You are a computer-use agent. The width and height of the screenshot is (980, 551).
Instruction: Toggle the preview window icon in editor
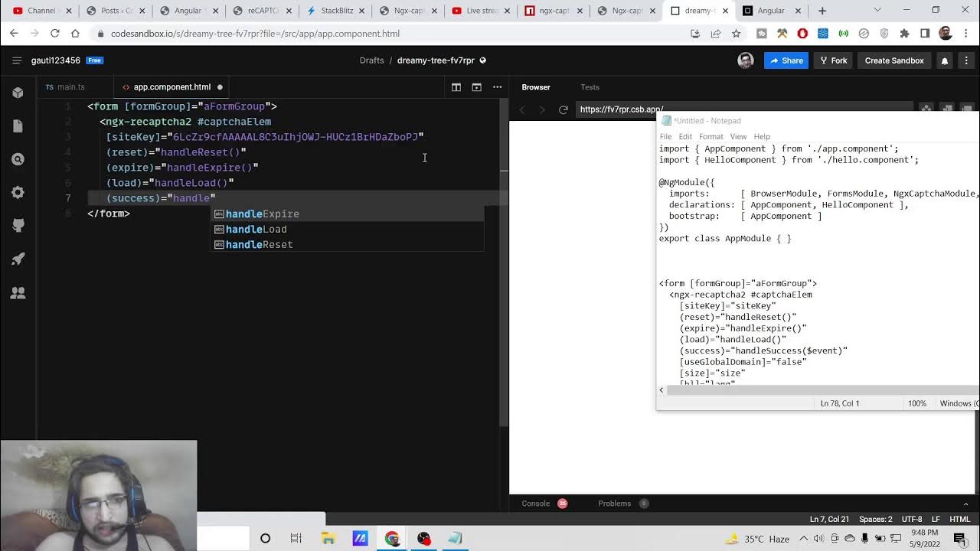click(476, 87)
